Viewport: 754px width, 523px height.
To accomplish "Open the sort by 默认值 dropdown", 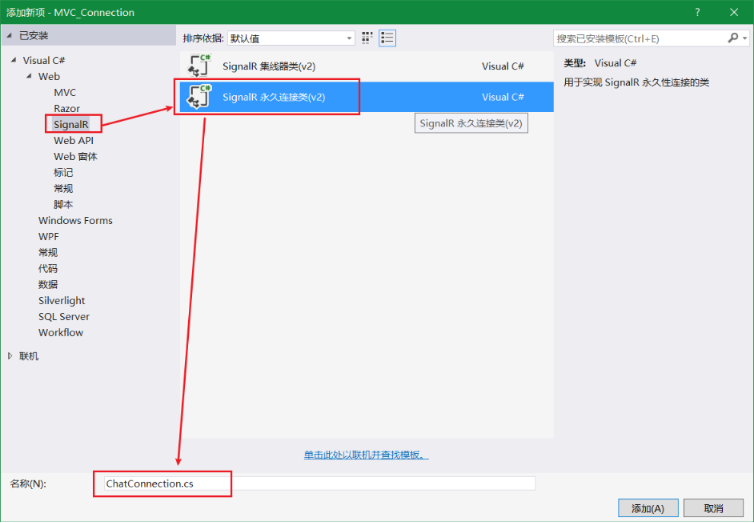I will click(291, 38).
